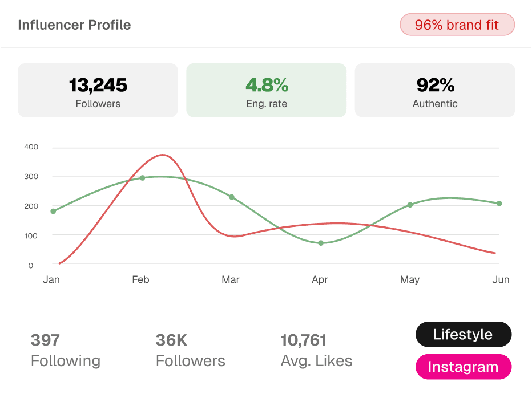The width and height of the screenshot is (532, 402).
Task: Click the green data point at May
Action: 410,205
